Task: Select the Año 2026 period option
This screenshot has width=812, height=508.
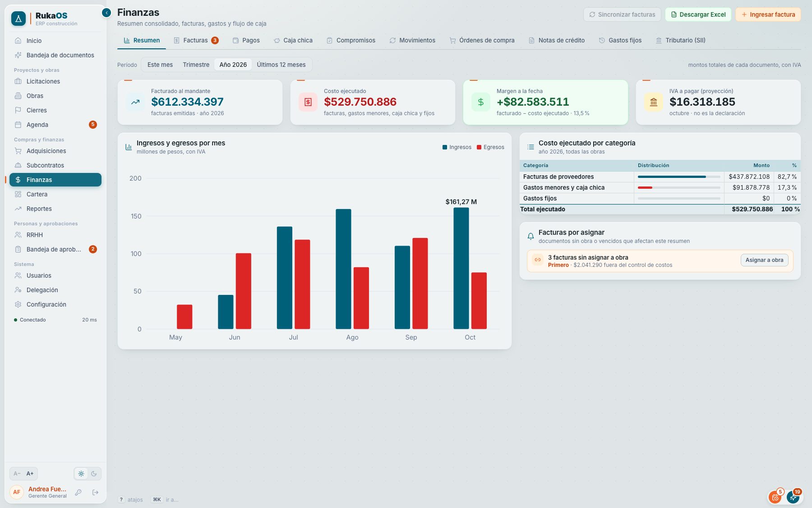Action: [233, 65]
